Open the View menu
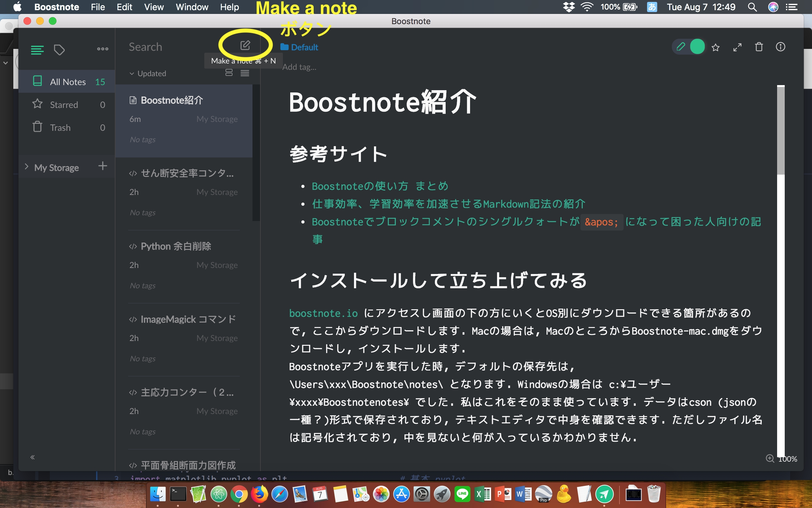 154,7
